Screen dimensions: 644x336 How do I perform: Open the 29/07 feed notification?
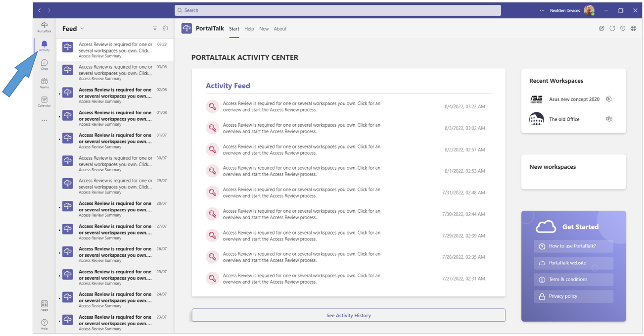(115, 187)
